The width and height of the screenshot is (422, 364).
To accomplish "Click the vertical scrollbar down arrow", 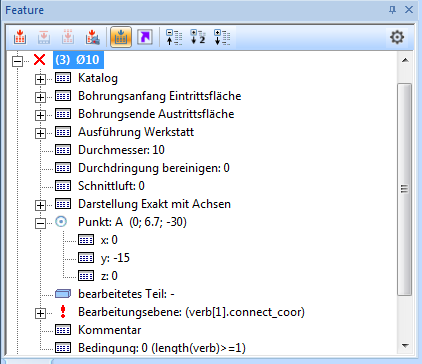I will 405,346.
